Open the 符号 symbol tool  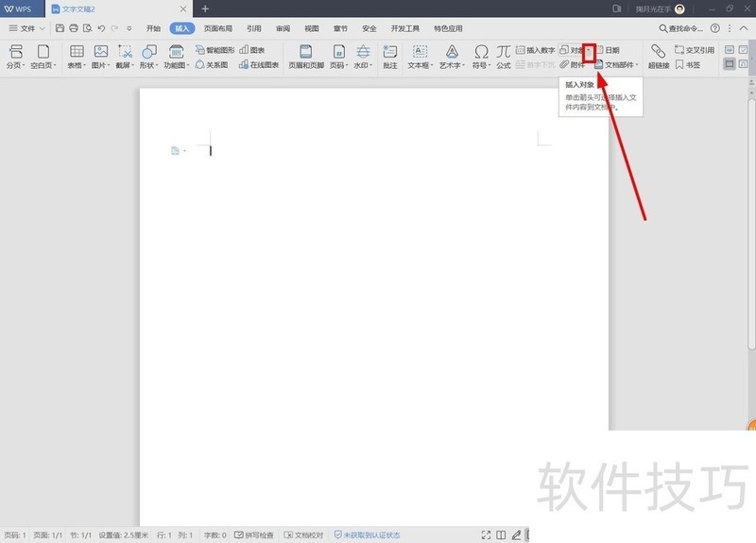pos(481,57)
